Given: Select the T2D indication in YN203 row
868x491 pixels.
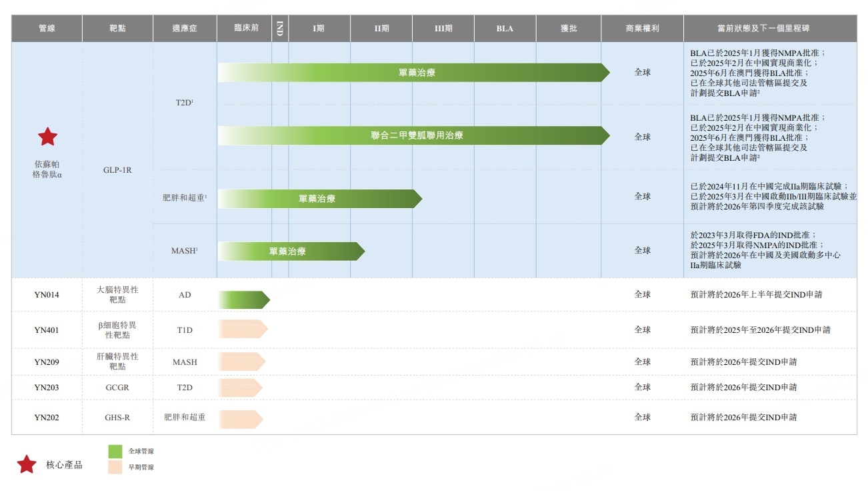Looking at the screenshot, I should click(185, 388).
